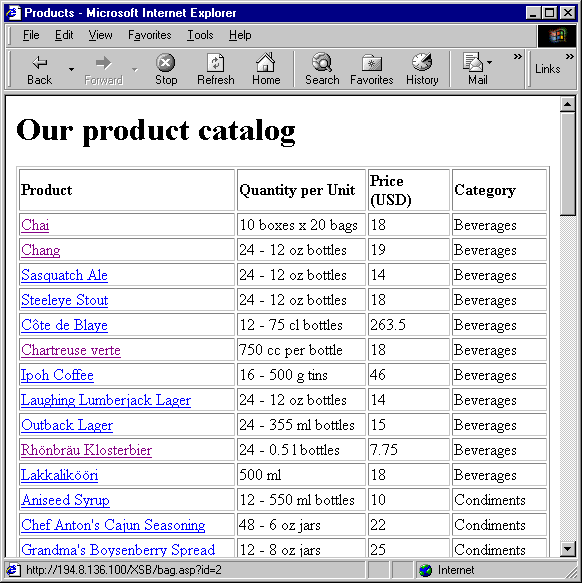Click the status bar page icon
The width and height of the screenshot is (582, 583).
tap(13, 570)
